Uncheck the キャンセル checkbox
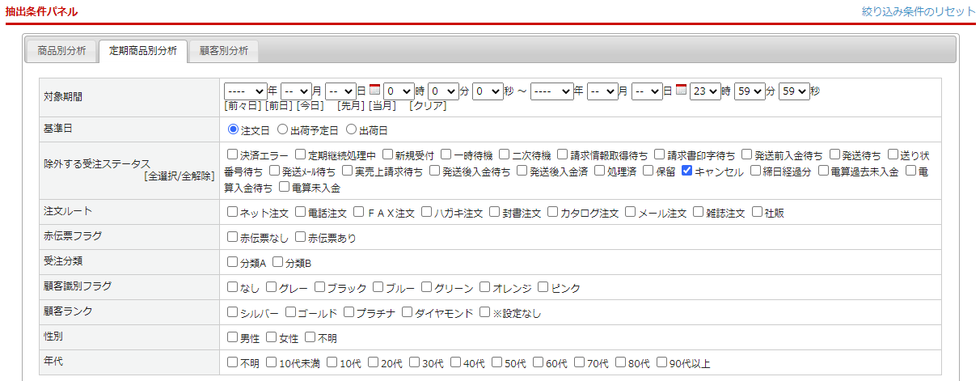 686,171
